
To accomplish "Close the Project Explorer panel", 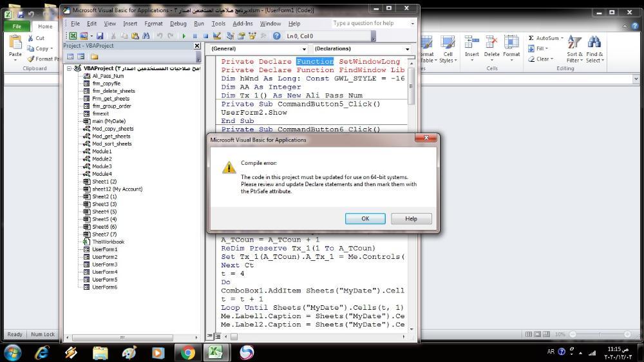I will point(197,46).
